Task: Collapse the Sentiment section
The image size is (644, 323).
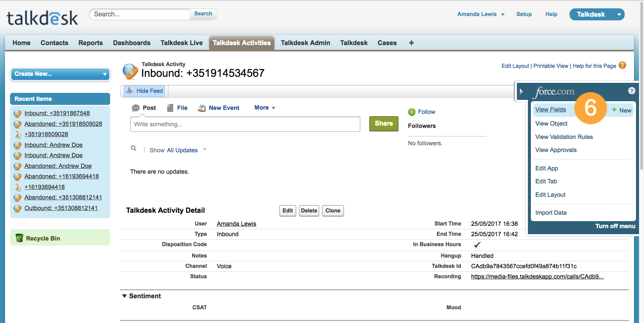Action: click(124, 296)
